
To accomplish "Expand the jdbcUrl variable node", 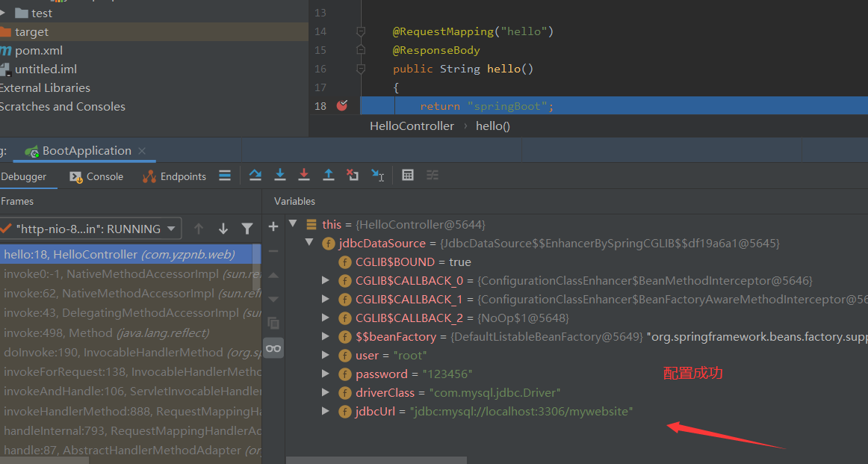I will (x=326, y=412).
